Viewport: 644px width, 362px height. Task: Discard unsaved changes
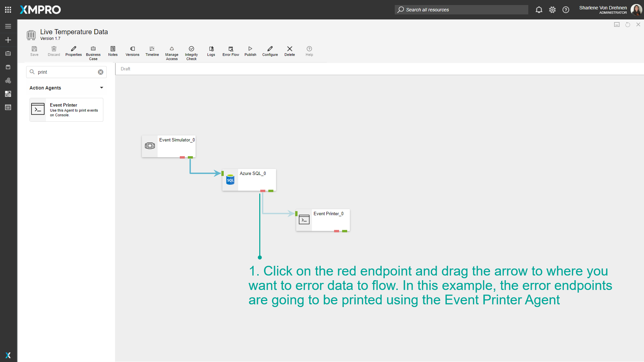coord(54,51)
